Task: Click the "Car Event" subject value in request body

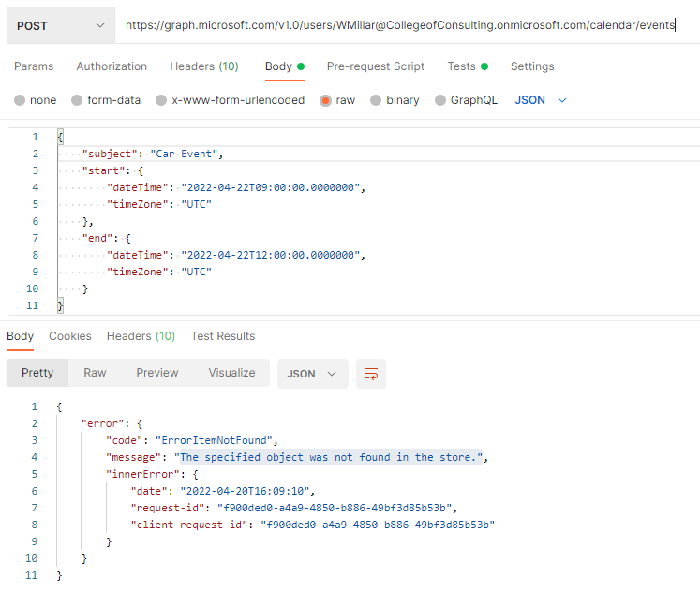Action: pos(184,154)
